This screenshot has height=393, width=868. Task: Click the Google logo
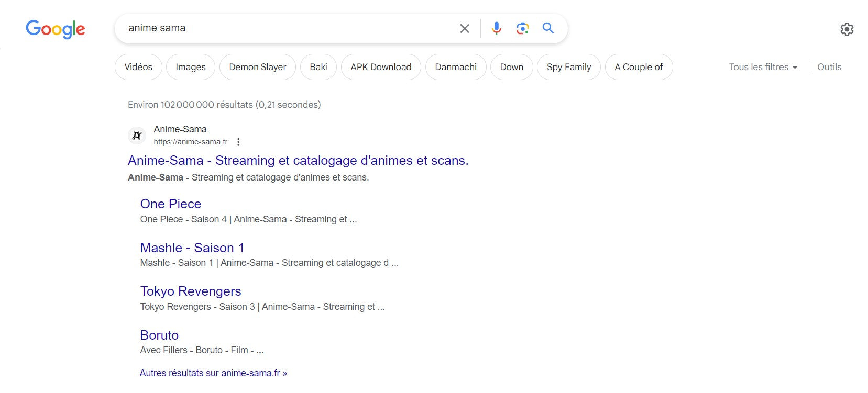coord(56,29)
